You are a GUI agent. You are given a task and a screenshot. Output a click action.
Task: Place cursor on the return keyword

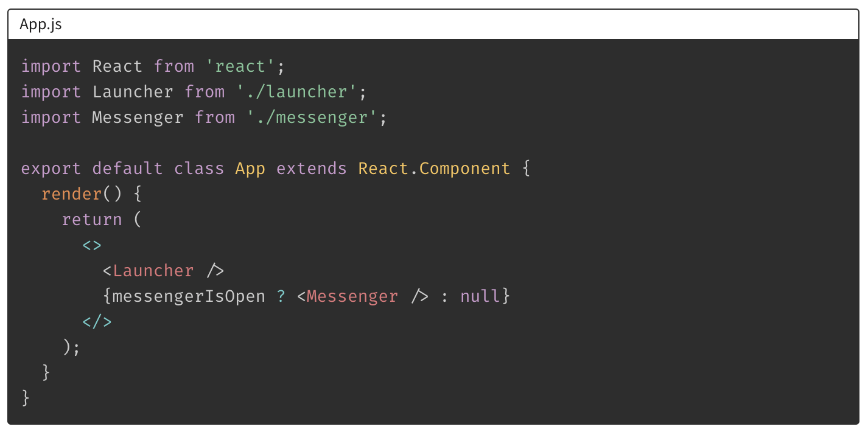(x=92, y=220)
